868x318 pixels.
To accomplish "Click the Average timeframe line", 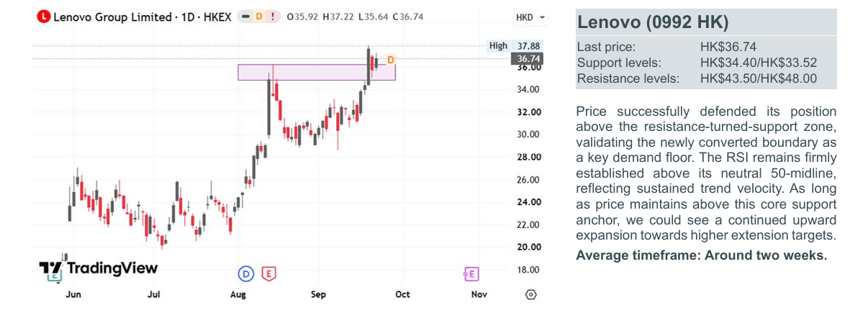I will click(x=702, y=255).
